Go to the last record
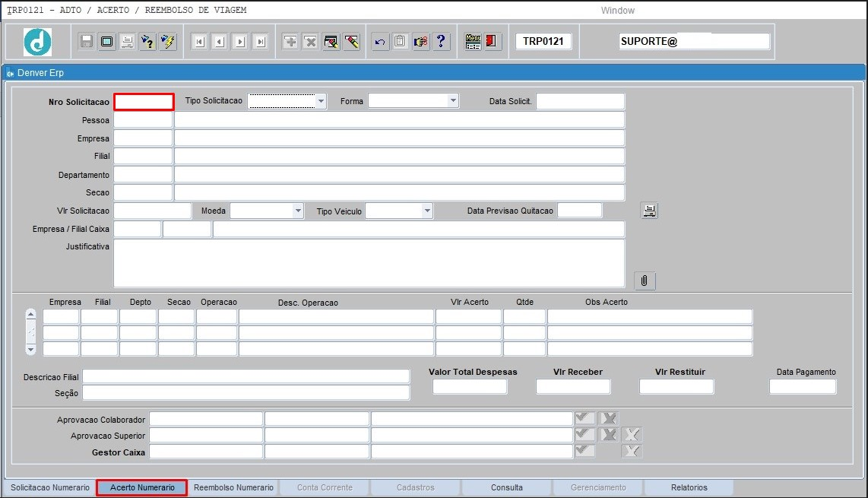 pyautogui.click(x=260, y=42)
